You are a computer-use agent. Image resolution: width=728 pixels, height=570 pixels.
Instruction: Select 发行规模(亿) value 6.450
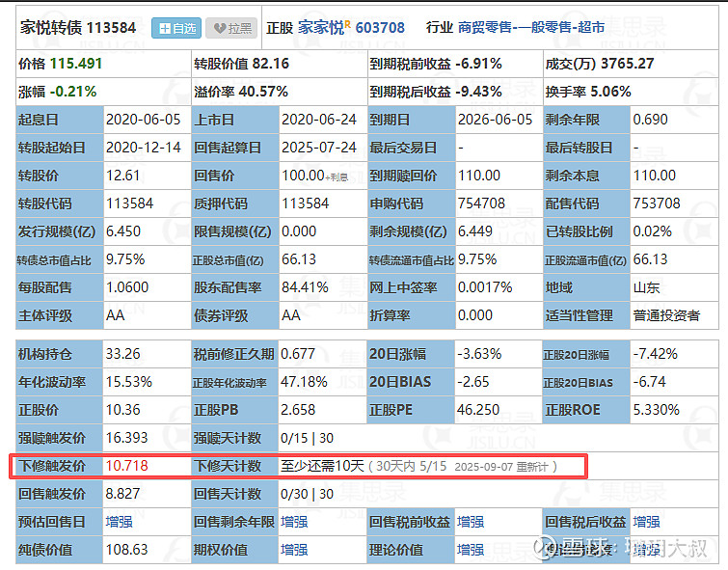coord(123,231)
